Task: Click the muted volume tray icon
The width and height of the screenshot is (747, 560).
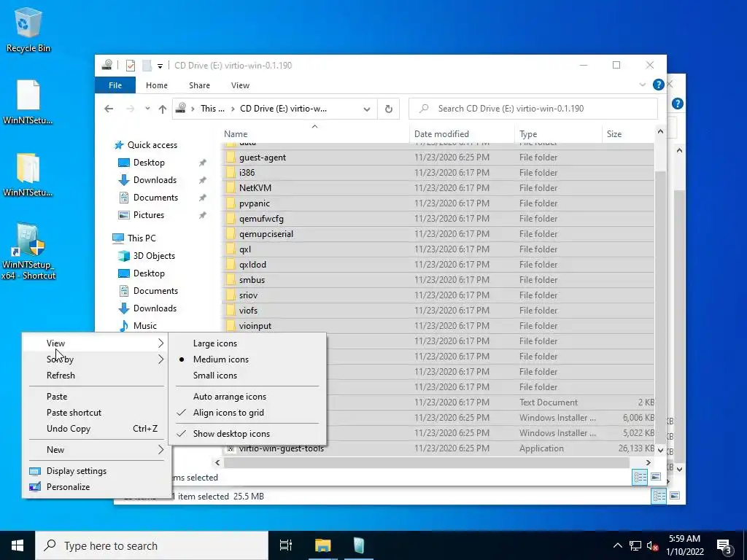Action: 653,545
